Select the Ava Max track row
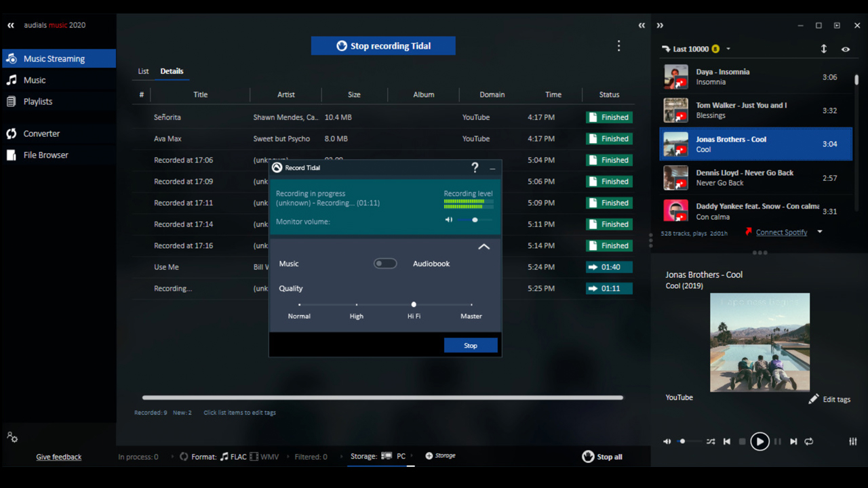 [383, 139]
